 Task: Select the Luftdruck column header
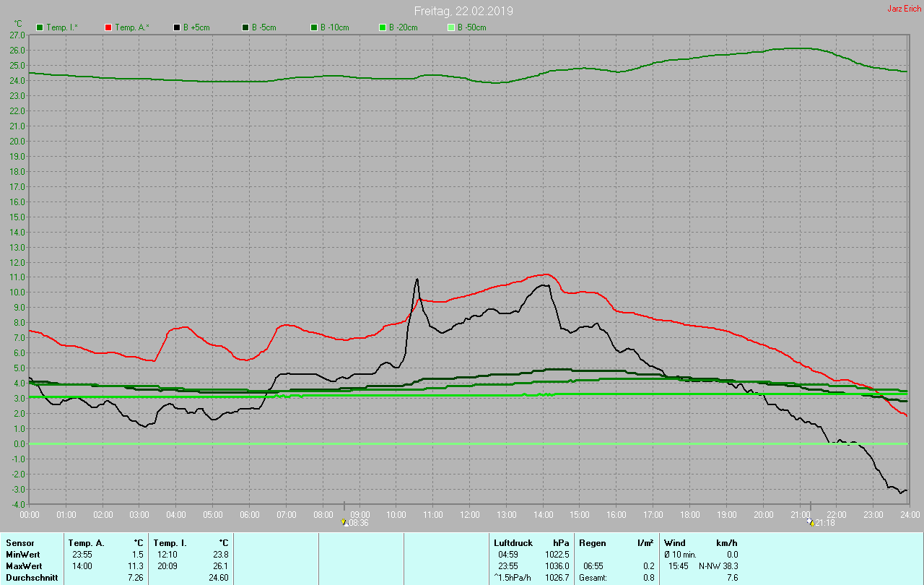click(x=514, y=542)
